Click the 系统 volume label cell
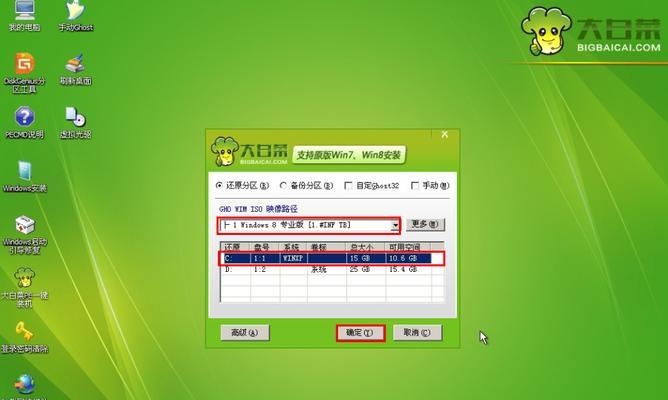This screenshot has height=400, width=668. [x=327, y=270]
